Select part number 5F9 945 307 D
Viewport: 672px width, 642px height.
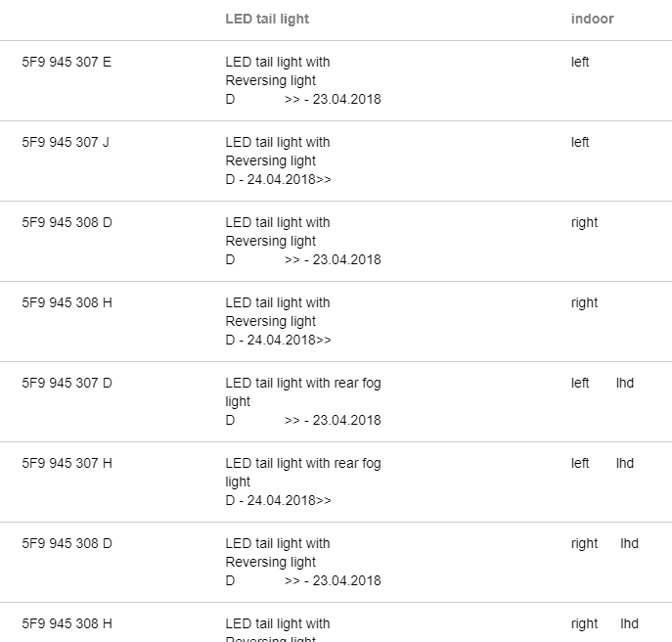(67, 383)
